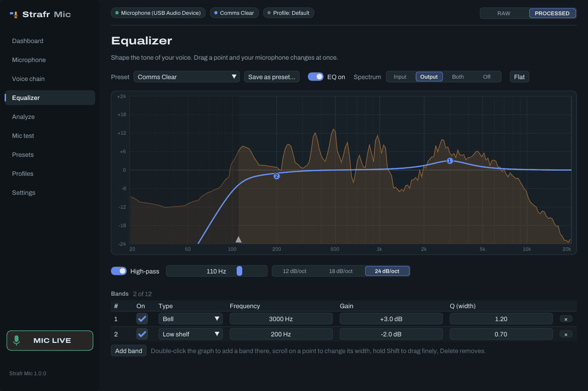Click the Comms Clear status chip
The width and height of the screenshot is (588, 391).
coord(234,13)
